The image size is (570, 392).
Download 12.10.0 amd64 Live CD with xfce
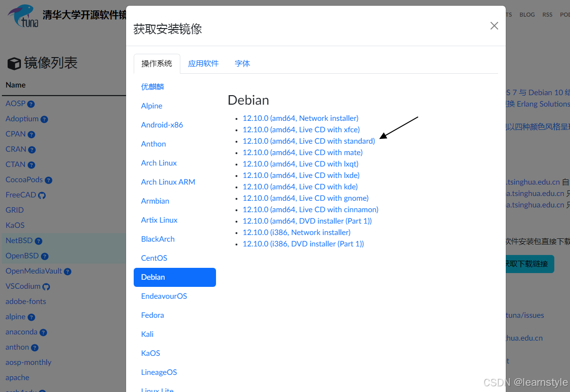coord(301,129)
